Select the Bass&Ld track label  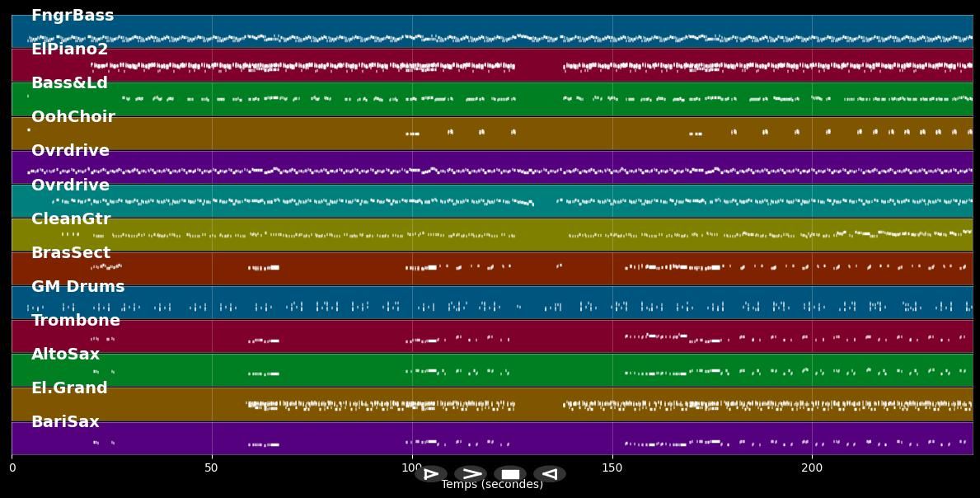pyautogui.click(x=69, y=83)
